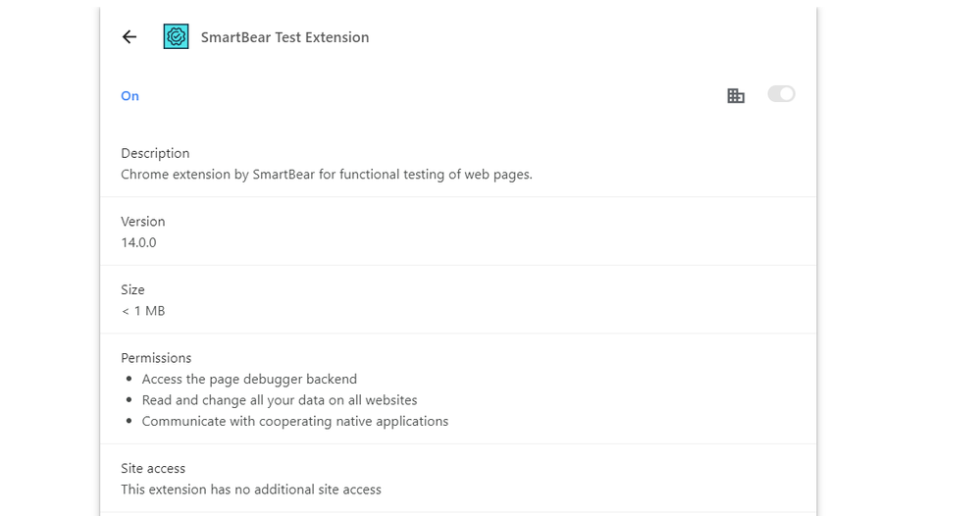Click the "< 1 MB" size value
Screen dimensions: 980x516
click(143, 311)
